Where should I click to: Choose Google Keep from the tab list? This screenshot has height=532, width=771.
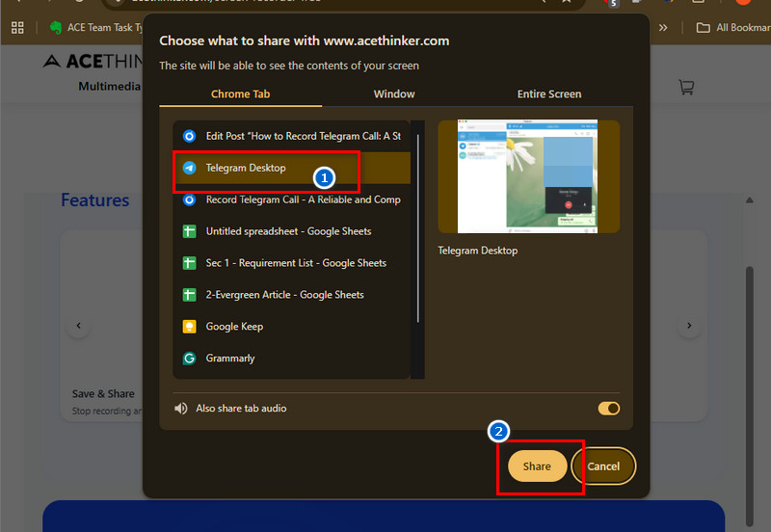(234, 327)
